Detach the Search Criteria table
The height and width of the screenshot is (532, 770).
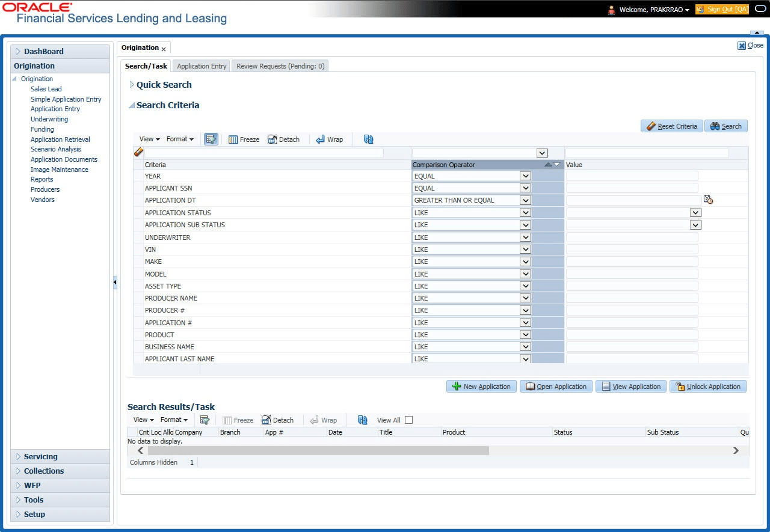[283, 139]
